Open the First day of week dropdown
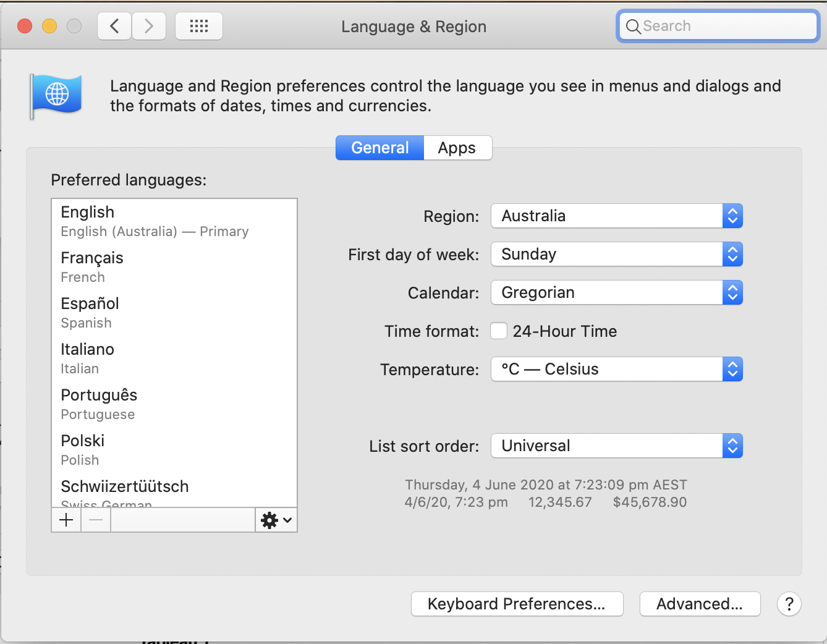 pos(616,254)
